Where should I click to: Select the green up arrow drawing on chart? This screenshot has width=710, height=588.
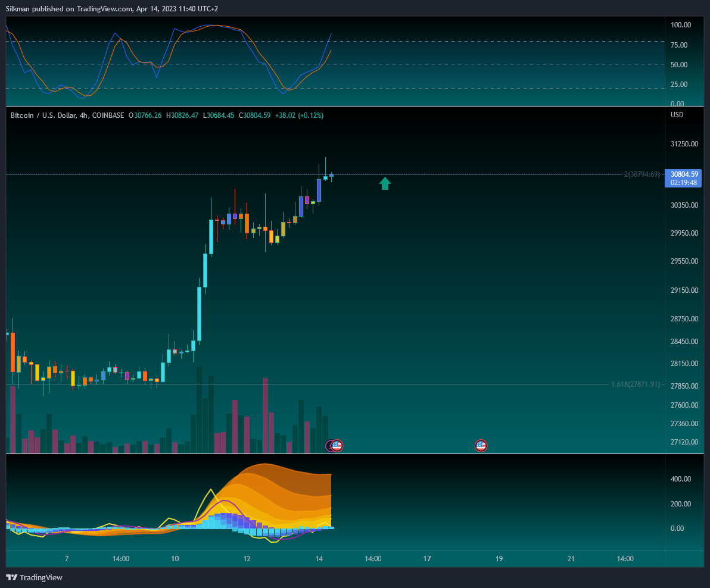pos(385,183)
